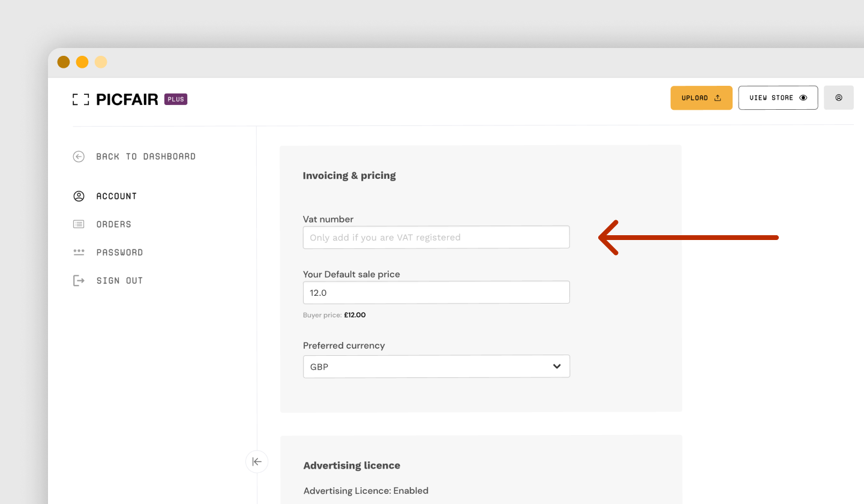
Task: Click the Advertising licence heading
Action: pos(352,466)
